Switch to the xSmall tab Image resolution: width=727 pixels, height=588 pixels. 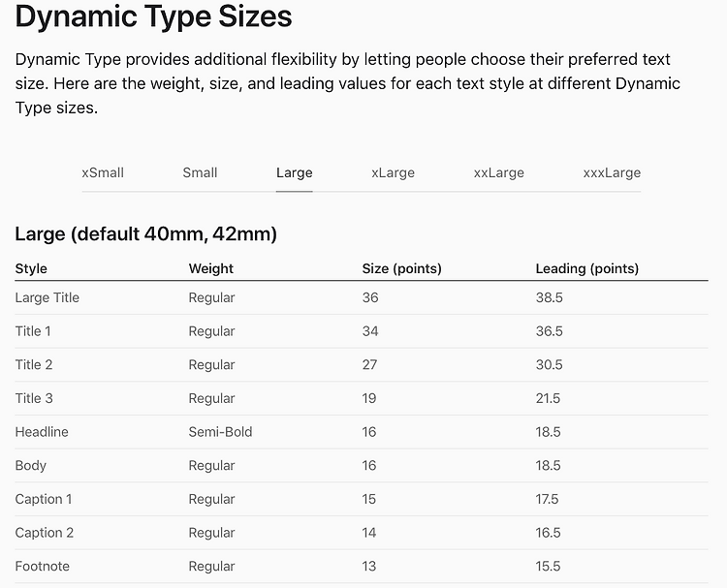point(103,172)
